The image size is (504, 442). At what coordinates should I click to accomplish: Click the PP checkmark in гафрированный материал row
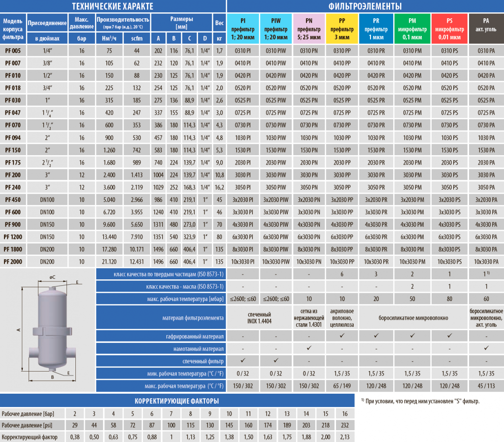tap(341, 336)
